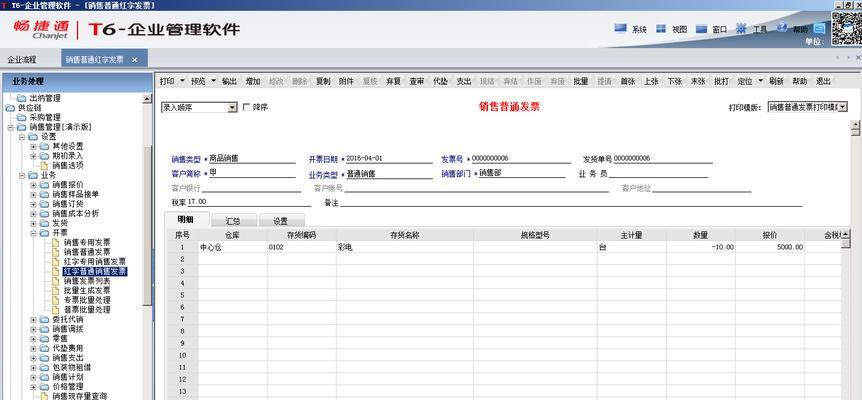The height and width of the screenshot is (400, 862).
Task: Click the 输出 toolbar button
Action: pos(229,81)
